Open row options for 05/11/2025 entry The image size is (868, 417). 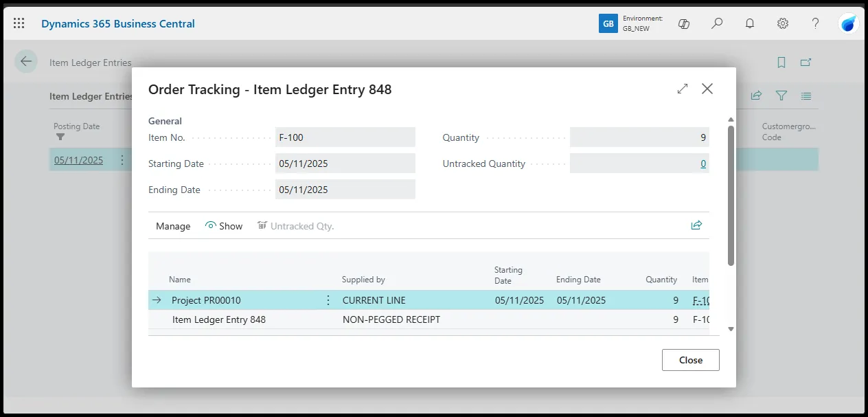point(122,160)
